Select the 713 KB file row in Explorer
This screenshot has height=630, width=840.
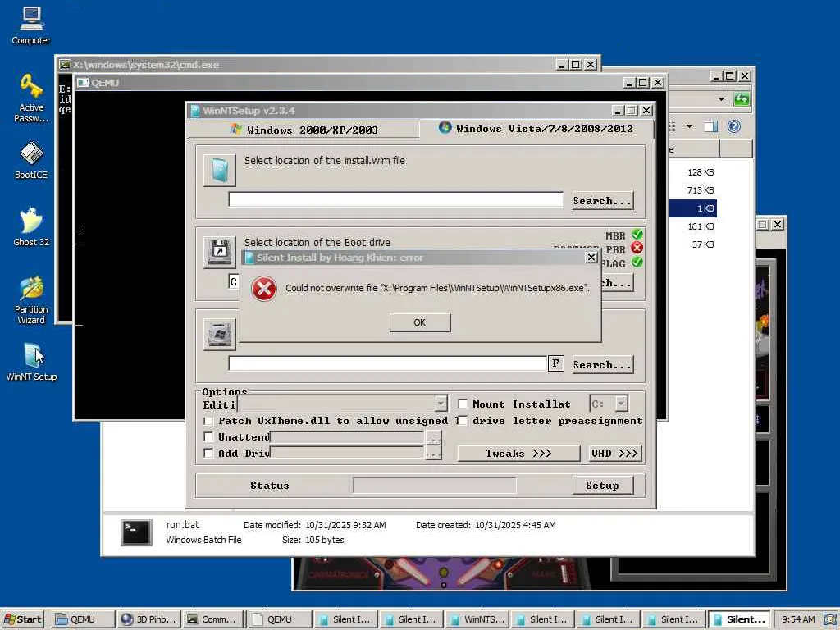tap(692, 190)
